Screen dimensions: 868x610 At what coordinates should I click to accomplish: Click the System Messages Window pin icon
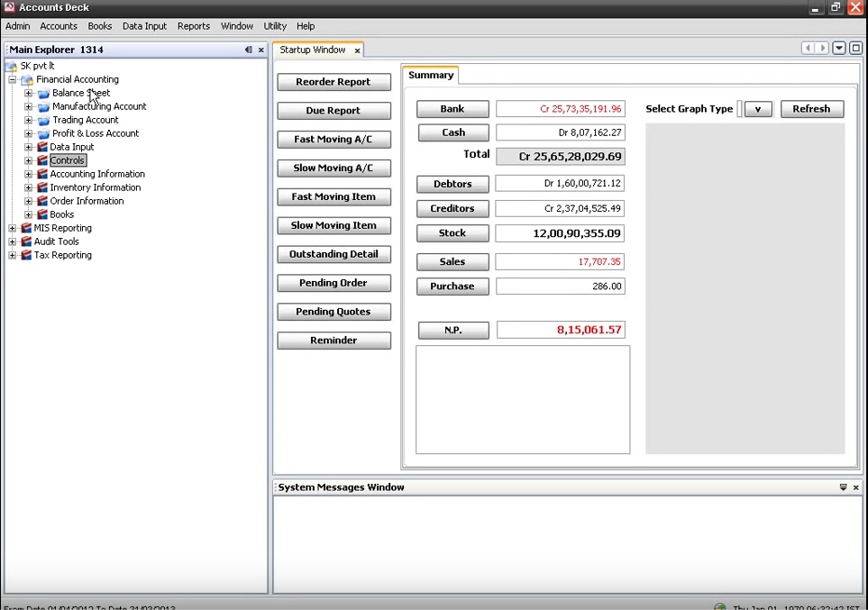843,487
